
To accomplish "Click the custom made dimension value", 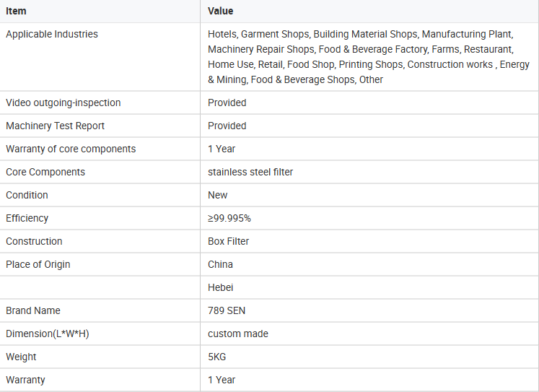I will click(x=238, y=334).
